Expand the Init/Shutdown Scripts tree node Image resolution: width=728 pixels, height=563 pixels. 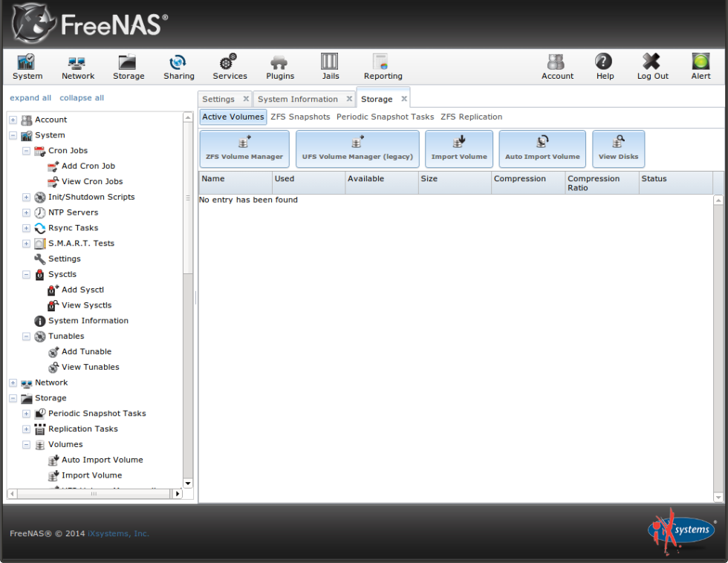point(26,197)
